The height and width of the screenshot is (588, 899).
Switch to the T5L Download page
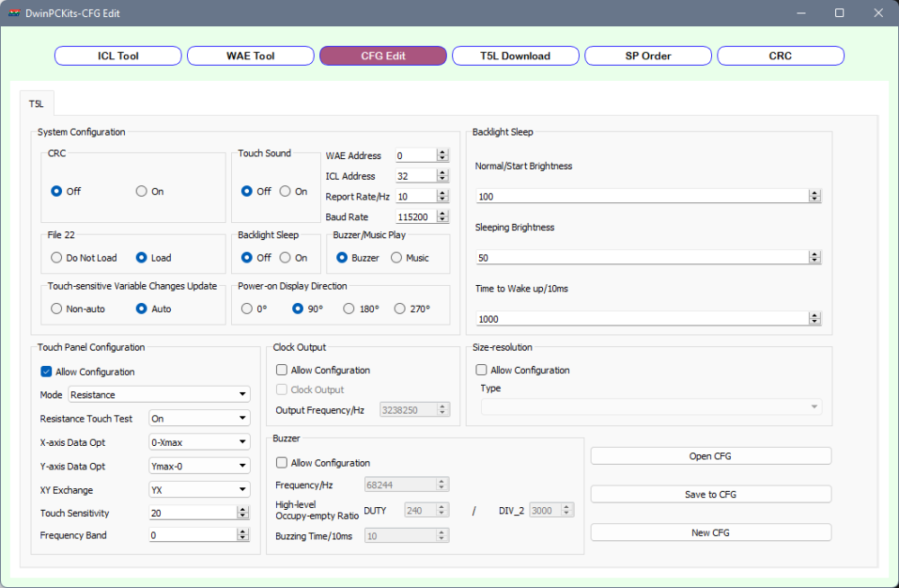click(514, 56)
